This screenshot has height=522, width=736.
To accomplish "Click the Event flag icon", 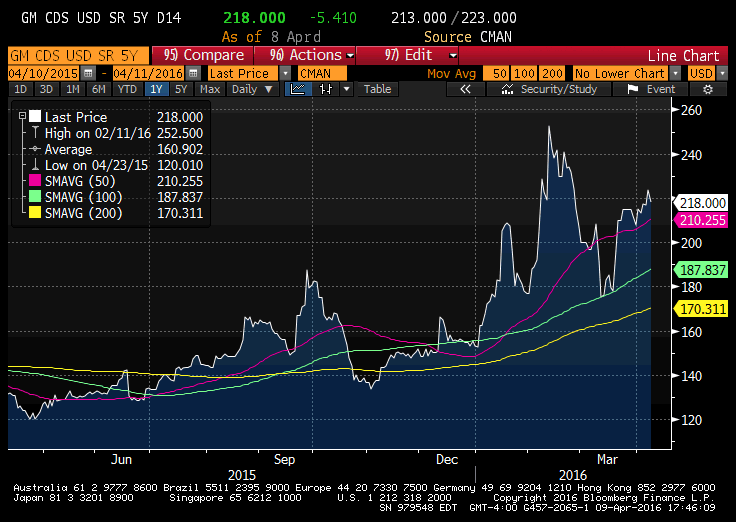I will coord(632,89).
